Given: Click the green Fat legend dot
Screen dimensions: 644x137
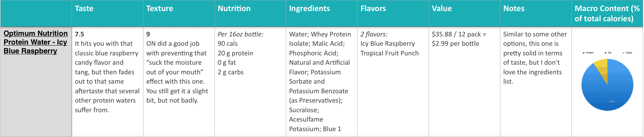Looking at the screenshot, I should click(606, 53).
